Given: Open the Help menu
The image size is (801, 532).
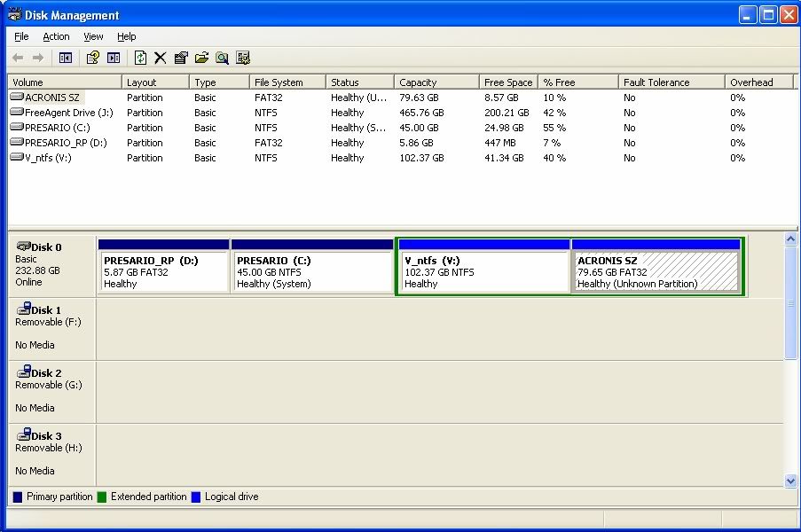Looking at the screenshot, I should click(127, 36).
